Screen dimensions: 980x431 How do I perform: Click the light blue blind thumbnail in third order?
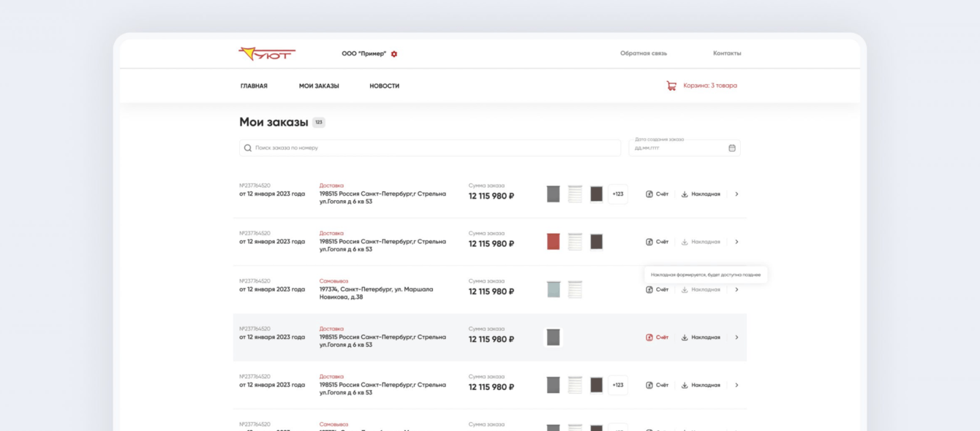554,289
